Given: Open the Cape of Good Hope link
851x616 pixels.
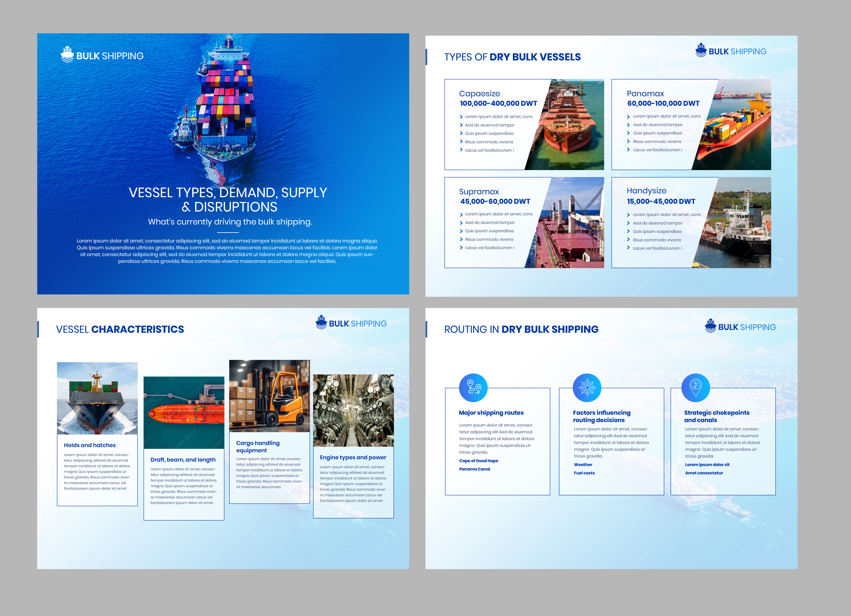Looking at the screenshot, I should pos(479,460).
